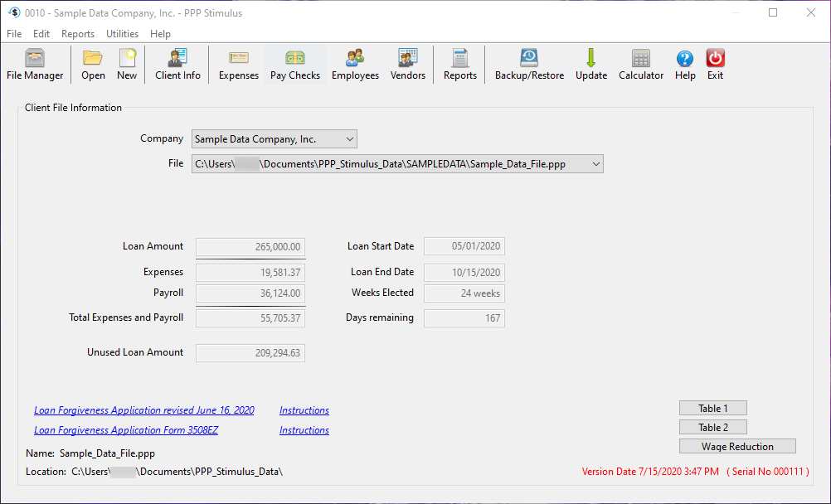Open the Reports menu
831x504 pixels.
coord(78,34)
